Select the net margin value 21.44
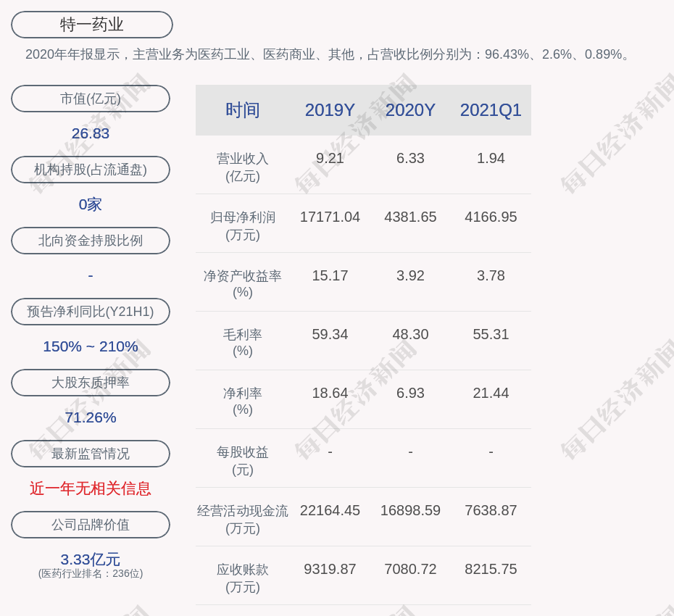Screen dimensions: 674x616 point(491,393)
